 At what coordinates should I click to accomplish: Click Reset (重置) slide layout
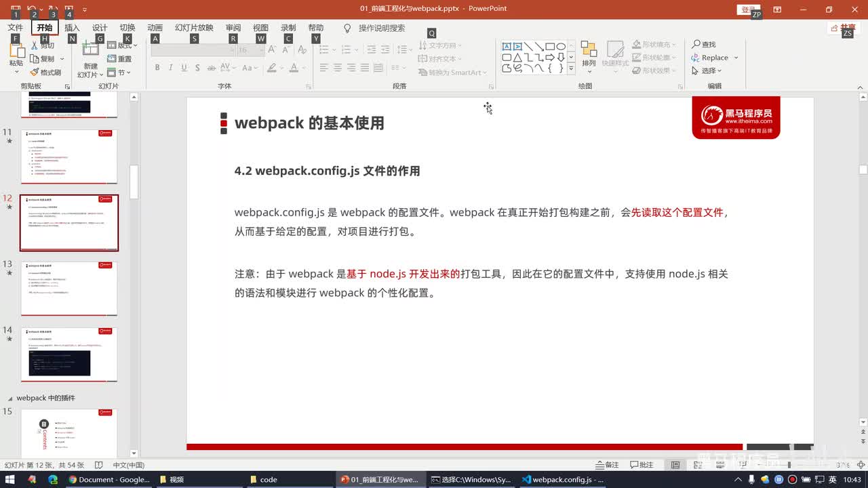click(119, 59)
